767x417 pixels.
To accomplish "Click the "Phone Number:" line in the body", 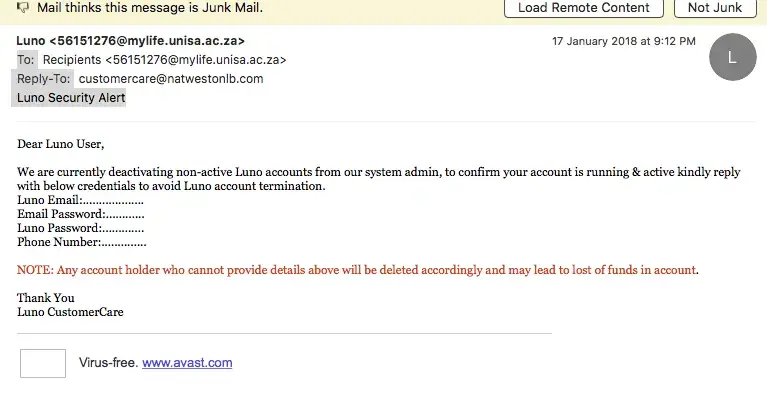I will tap(81, 242).
